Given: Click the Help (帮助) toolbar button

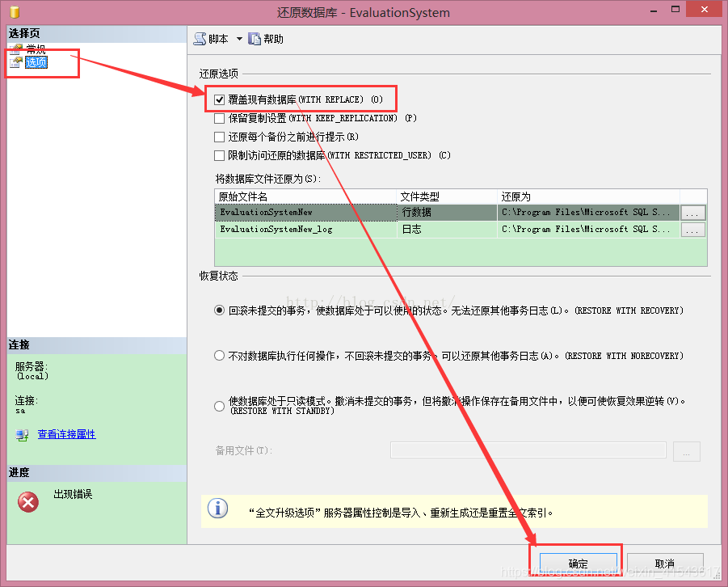Looking at the screenshot, I should coord(266,39).
